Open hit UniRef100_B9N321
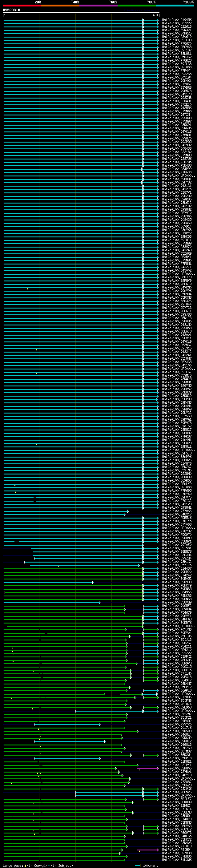Screen dimensions: 197x868 [x=177, y=30]
